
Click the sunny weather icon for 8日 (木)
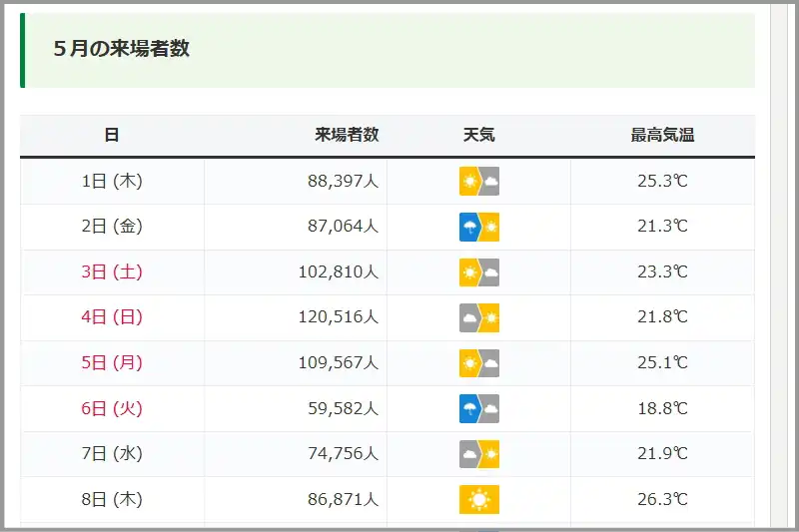[x=479, y=499]
